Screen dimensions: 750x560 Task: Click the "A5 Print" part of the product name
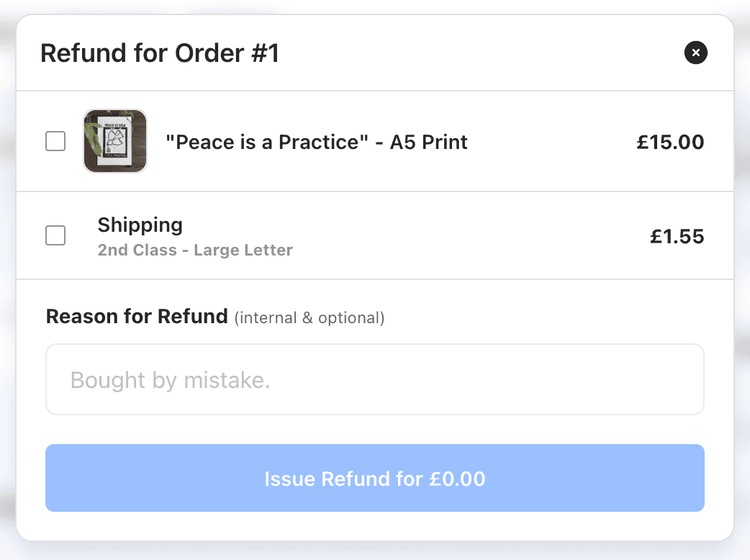[429, 142]
